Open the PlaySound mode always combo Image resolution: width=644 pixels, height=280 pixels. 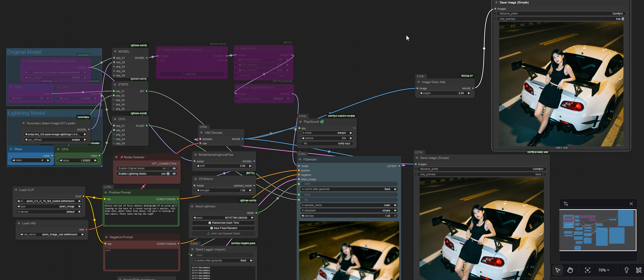(327, 133)
